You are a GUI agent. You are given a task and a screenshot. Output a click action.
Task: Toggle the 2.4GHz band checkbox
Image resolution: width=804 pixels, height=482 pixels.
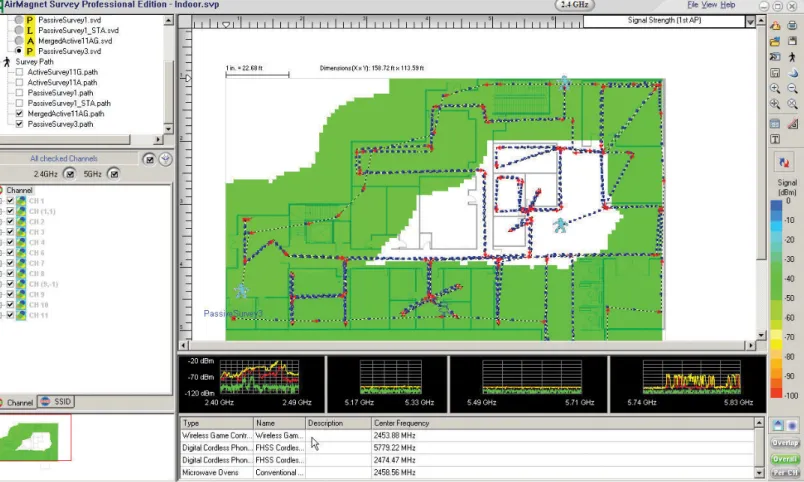point(70,174)
